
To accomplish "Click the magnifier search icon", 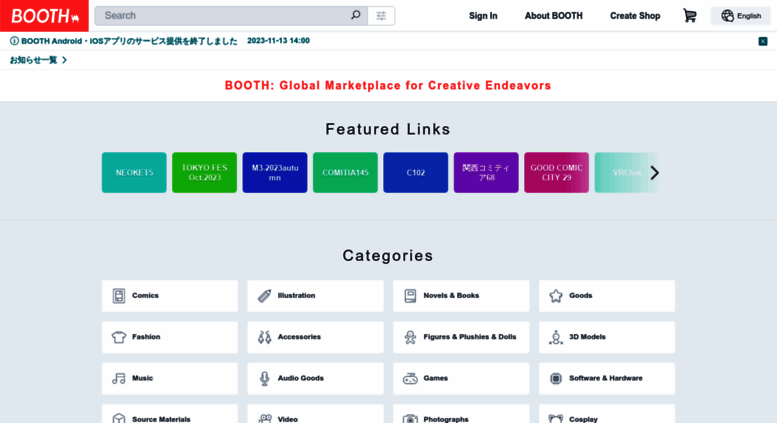I will pos(355,15).
